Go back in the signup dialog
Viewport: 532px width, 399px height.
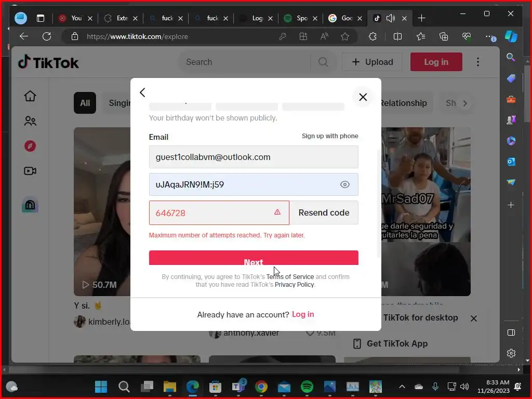coord(142,92)
